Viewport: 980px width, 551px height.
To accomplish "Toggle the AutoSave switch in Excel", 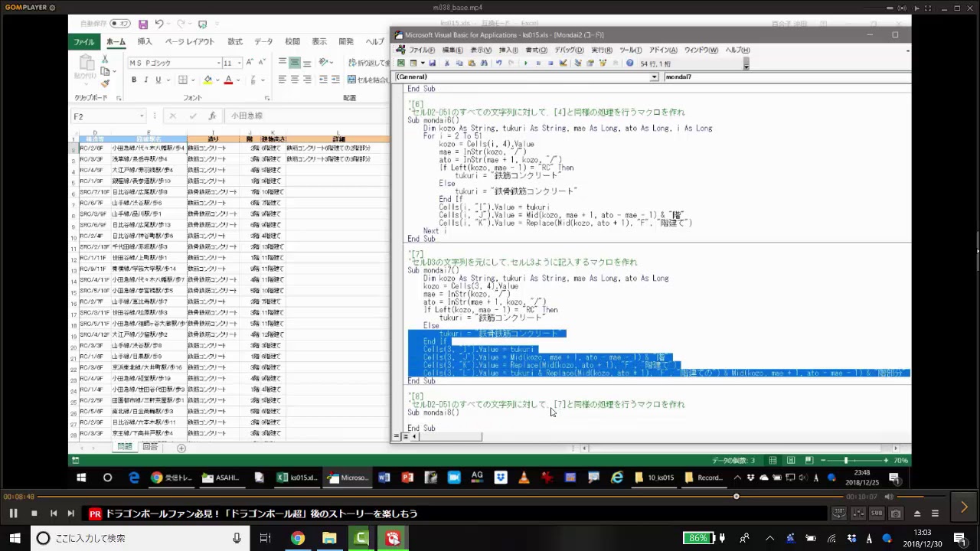I will (119, 24).
